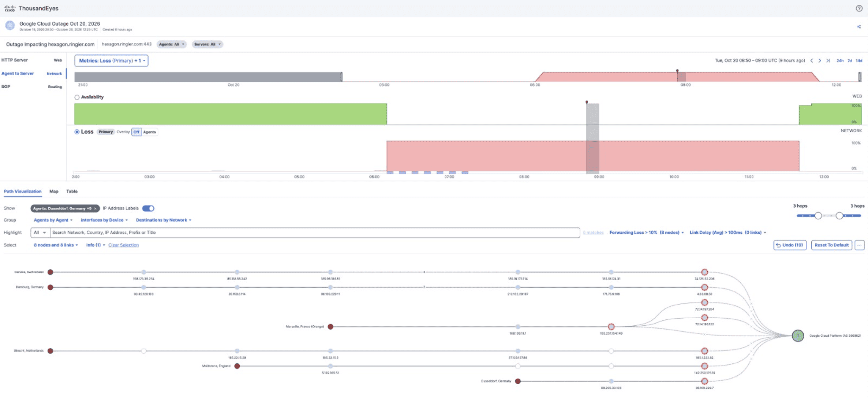
Task: Set time range to 14d
Action: pyautogui.click(x=859, y=61)
